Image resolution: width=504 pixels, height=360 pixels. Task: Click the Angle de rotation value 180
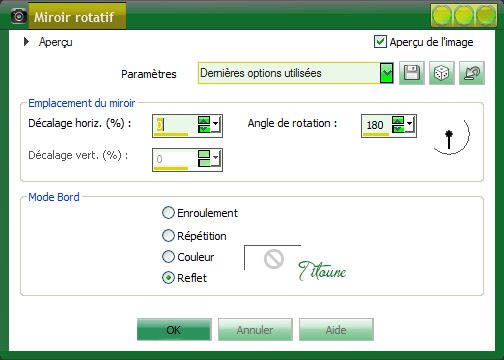click(375, 125)
